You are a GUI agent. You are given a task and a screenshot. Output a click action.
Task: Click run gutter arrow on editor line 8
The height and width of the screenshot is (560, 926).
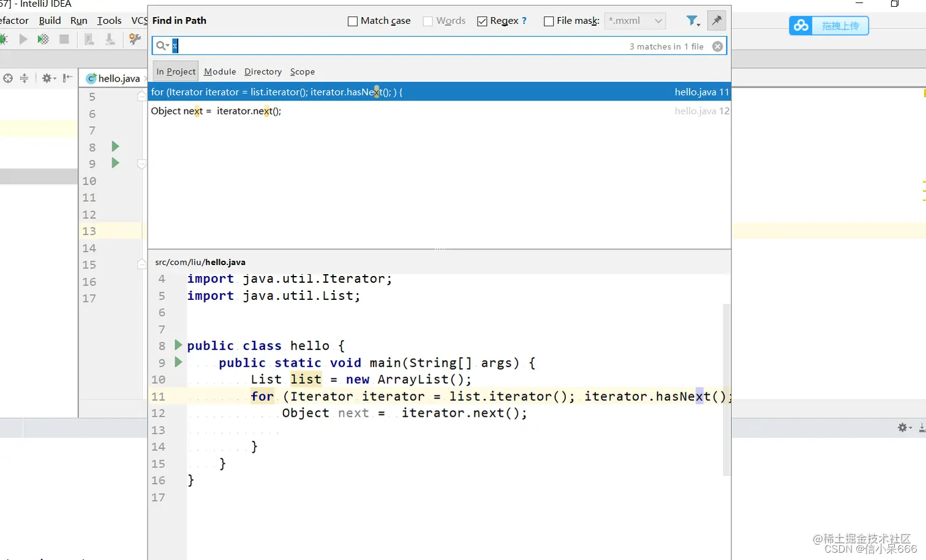[115, 146]
